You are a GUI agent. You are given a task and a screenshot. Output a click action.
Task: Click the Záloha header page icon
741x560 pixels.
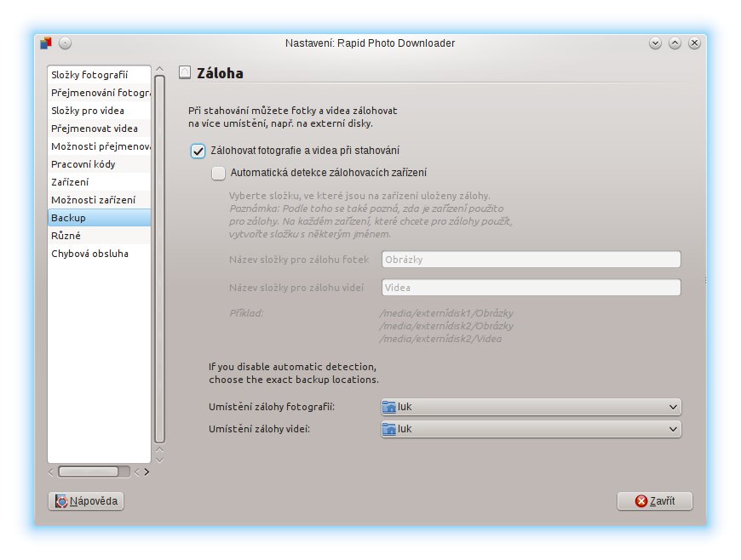pos(185,72)
